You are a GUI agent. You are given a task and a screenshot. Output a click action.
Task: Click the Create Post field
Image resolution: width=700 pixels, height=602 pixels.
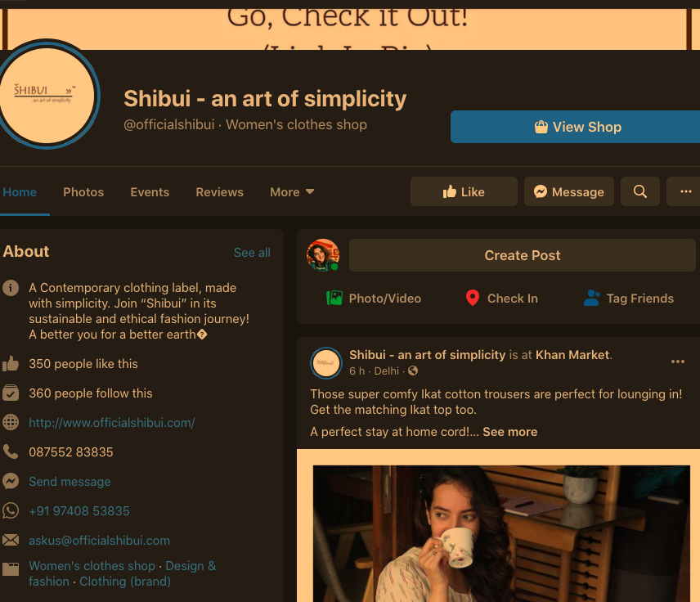point(523,255)
